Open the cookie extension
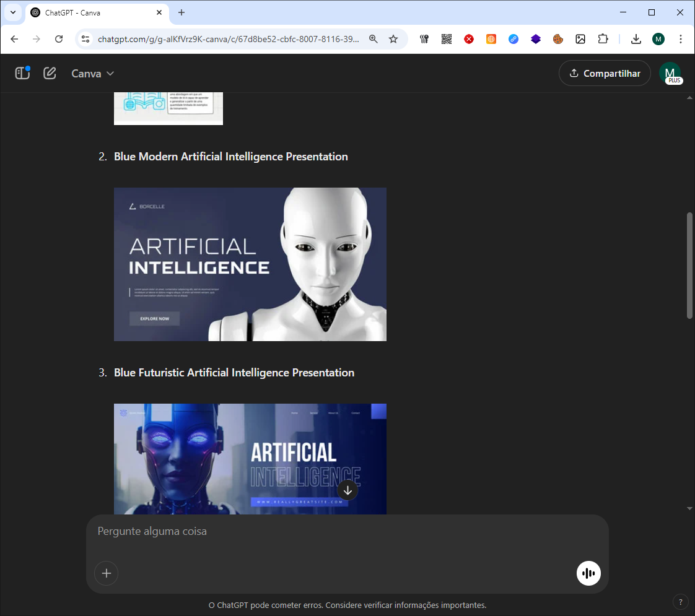Screen dimensions: 695x616 [x=558, y=39]
